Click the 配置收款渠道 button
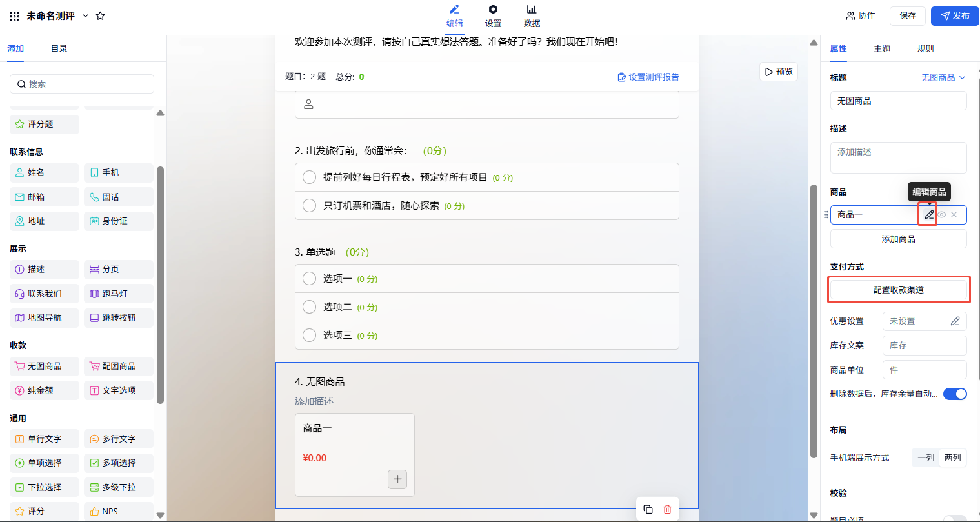Viewport: 980px width, 522px height. [x=898, y=290]
